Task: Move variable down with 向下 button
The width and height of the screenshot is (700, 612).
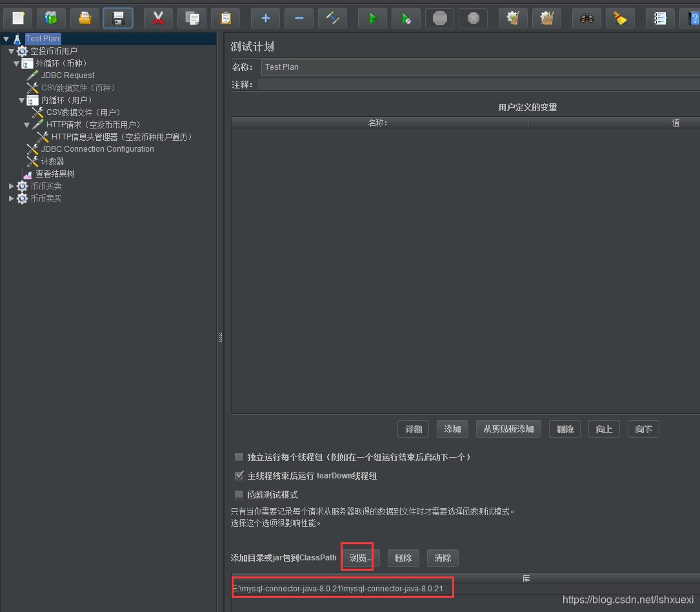Action: pyautogui.click(x=643, y=429)
